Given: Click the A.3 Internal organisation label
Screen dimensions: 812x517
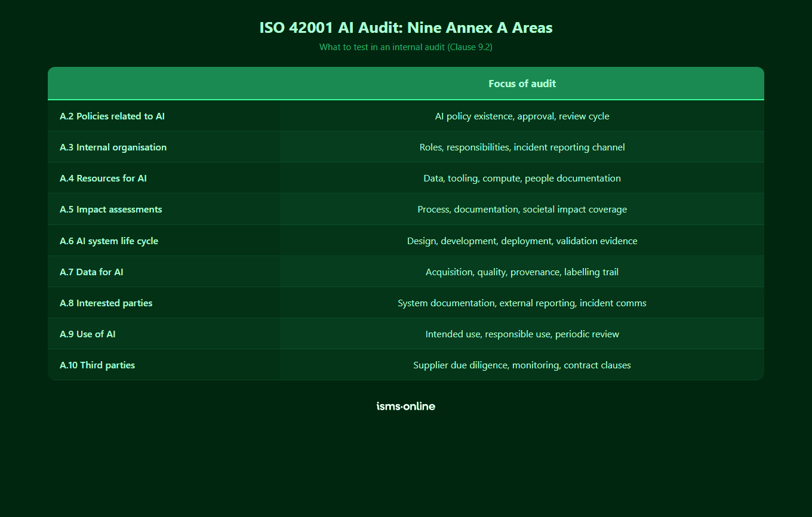Looking at the screenshot, I should pos(113,147).
